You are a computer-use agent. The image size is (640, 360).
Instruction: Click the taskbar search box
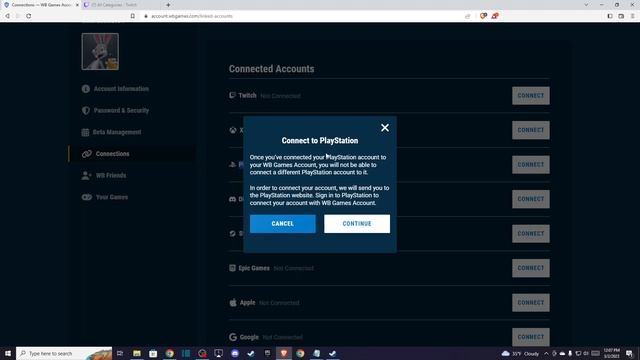tap(64, 353)
